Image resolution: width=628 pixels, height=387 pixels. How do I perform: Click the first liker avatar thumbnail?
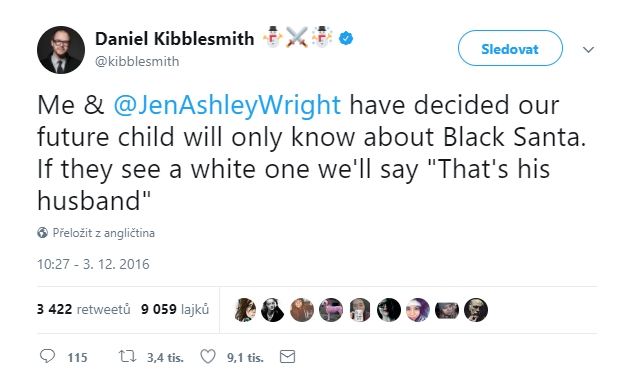(x=245, y=310)
